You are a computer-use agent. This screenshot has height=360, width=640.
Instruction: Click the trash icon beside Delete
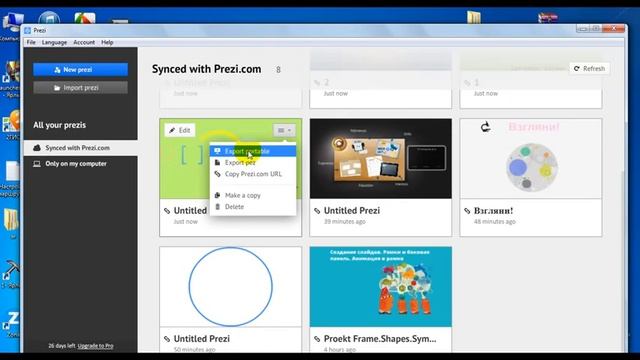tap(218, 207)
